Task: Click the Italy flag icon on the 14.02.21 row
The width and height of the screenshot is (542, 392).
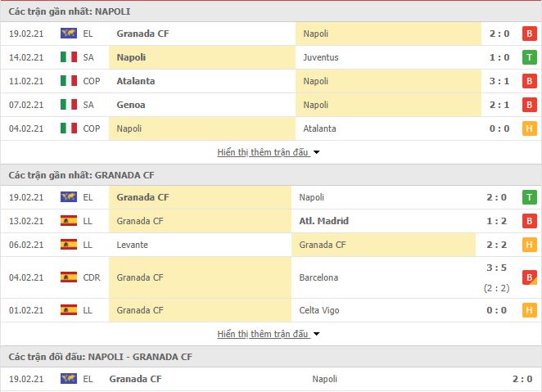Action: click(69, 57)
